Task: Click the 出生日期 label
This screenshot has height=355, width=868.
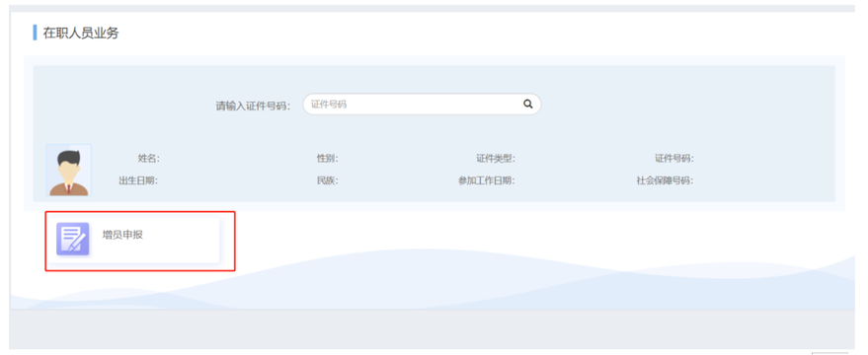Action: (x=138, y=180)
